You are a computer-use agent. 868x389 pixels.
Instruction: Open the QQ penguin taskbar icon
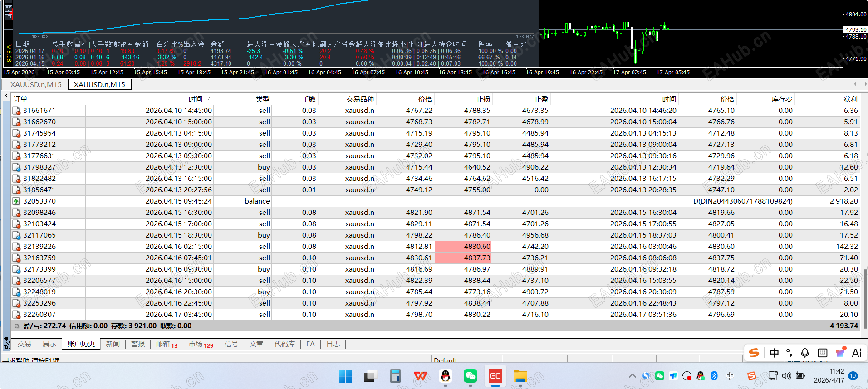(x=446, y=376)
